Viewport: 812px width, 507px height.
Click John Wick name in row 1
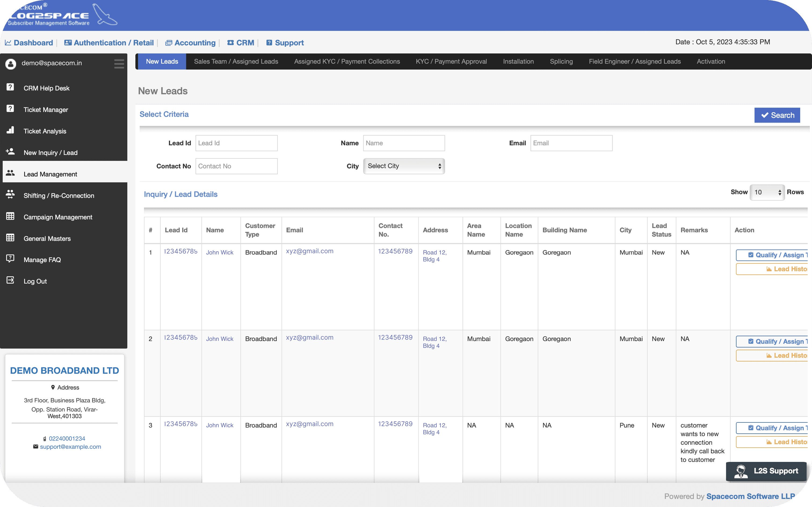click(220, 252)
